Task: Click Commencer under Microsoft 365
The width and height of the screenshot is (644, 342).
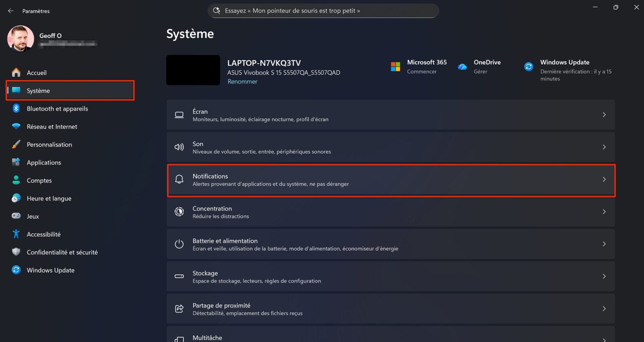Action: pyautogui.click(x=422, y=71)
